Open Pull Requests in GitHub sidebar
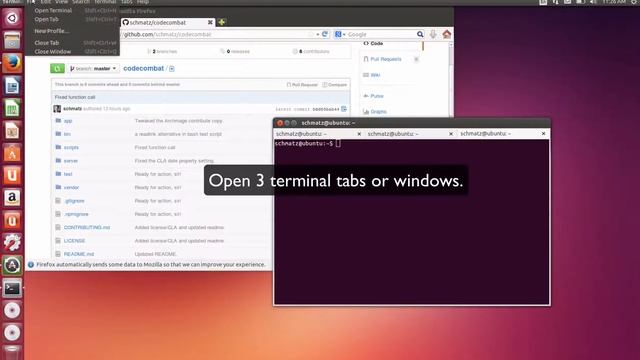640x360 pixels. point(382,59)
